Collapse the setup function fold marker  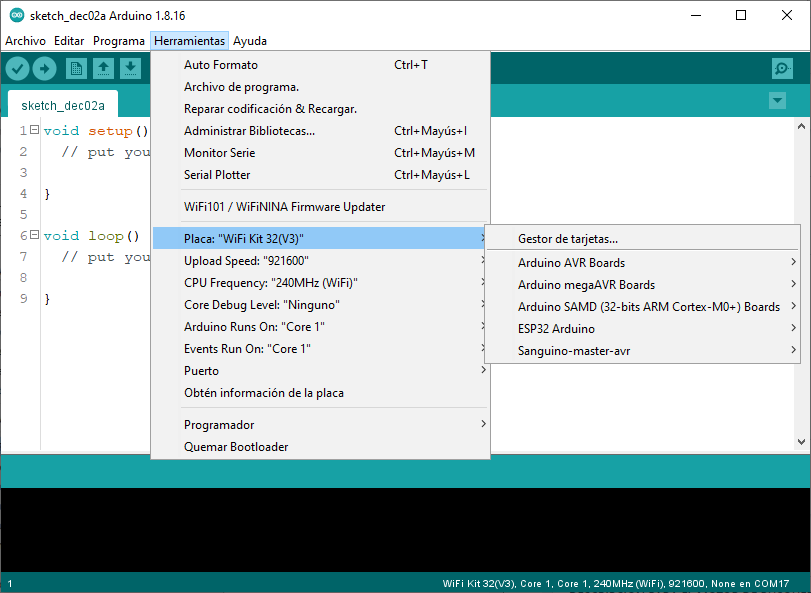click(34, 130)
